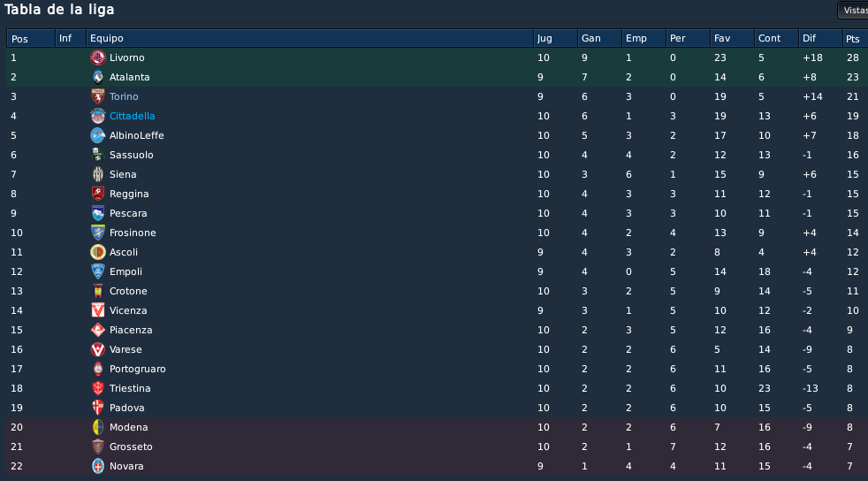Sort table by Dif column header
Screen dimensions: 868x481
point(820,38)
